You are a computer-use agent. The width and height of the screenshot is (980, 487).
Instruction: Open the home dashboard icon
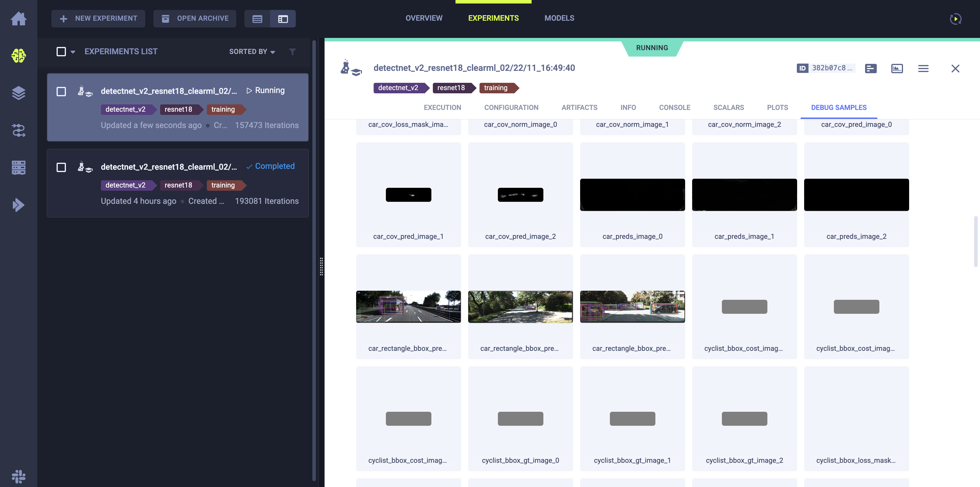(18, 18)
